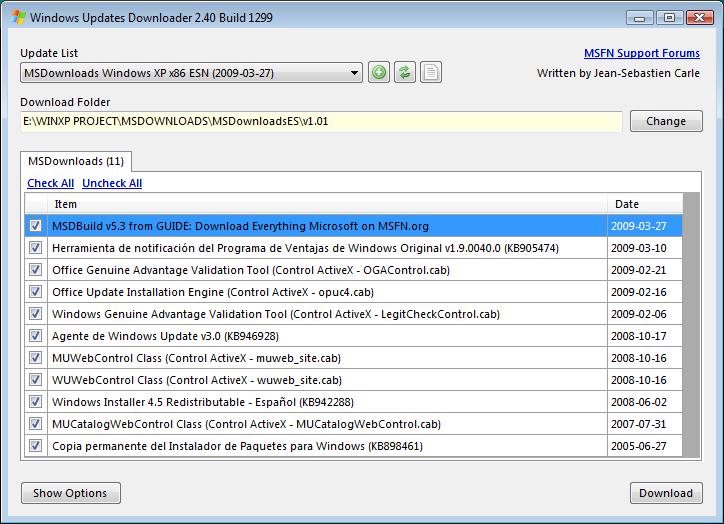Click the document page icon beside refresh
724x524 pixels.
431,72
